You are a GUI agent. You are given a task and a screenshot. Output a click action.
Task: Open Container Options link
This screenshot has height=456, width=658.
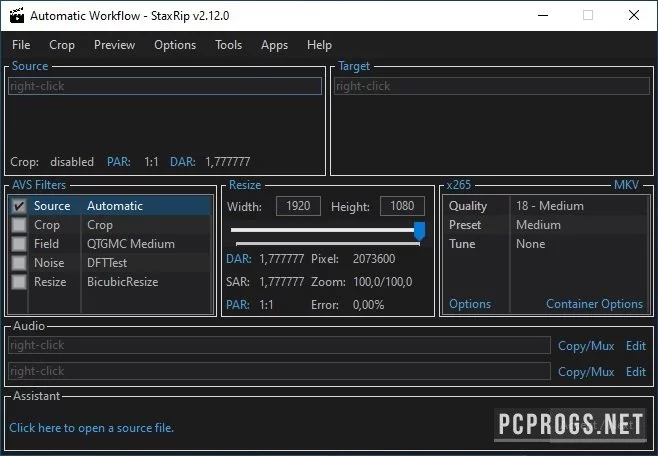pos(594,304)
